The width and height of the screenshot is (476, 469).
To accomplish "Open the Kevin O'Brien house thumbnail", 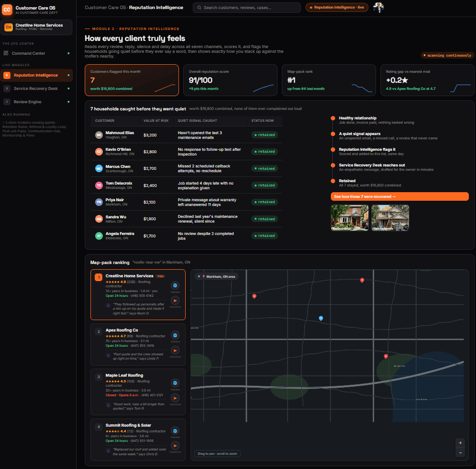I will [350, 218].
